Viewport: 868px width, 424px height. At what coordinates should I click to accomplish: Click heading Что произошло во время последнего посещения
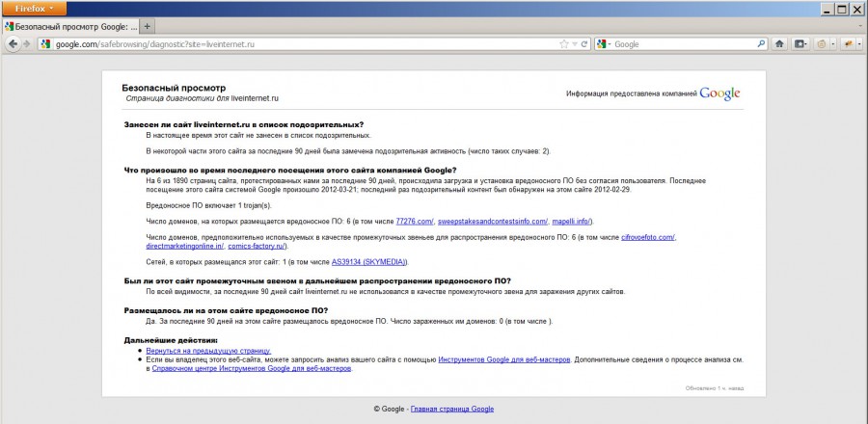[x=290, y=170]
